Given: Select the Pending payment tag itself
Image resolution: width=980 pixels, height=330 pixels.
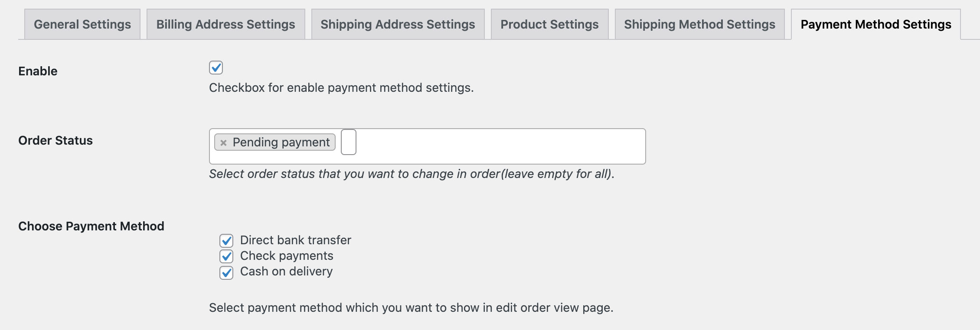Looking at the screenshot, I should (x=282, y=142).
